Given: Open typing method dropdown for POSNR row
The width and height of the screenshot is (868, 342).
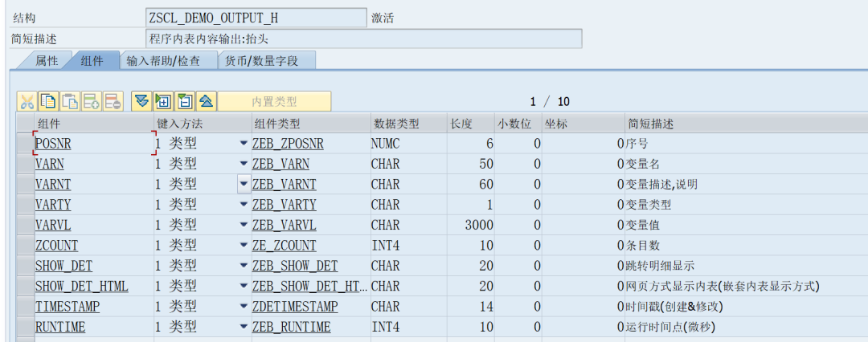Looking at the screenshot, I should tap(244, 144).
